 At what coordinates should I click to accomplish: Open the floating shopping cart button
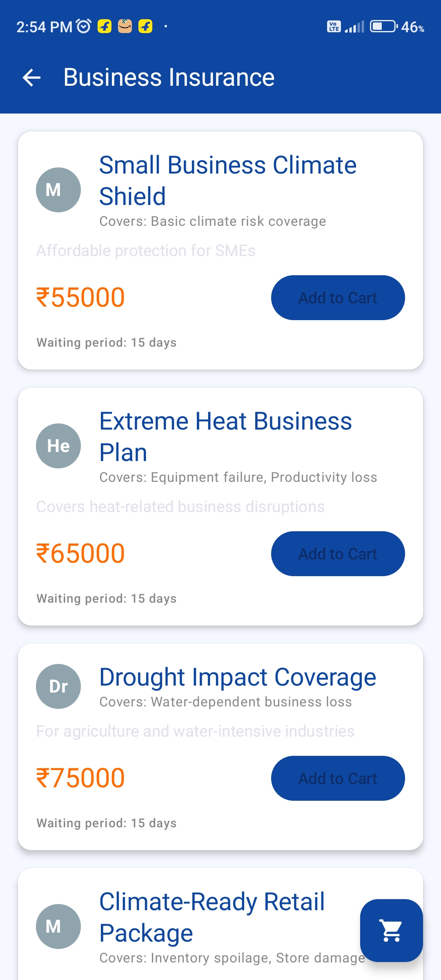coord(391,930)
